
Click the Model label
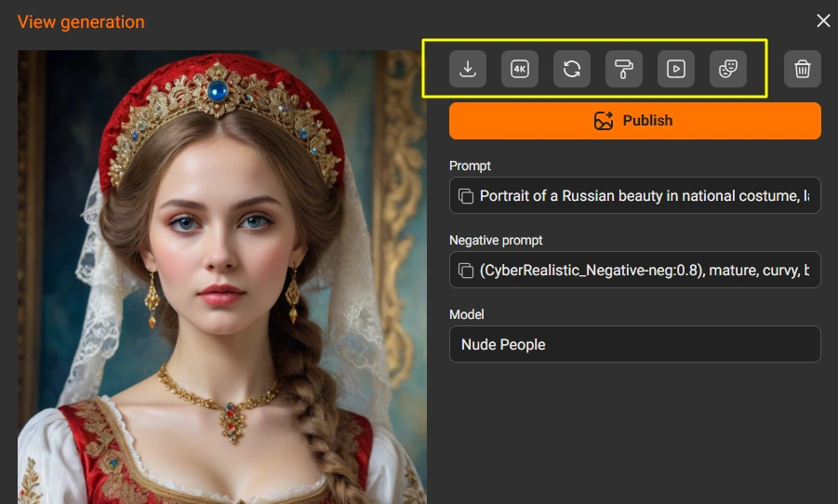coord(467,314)
